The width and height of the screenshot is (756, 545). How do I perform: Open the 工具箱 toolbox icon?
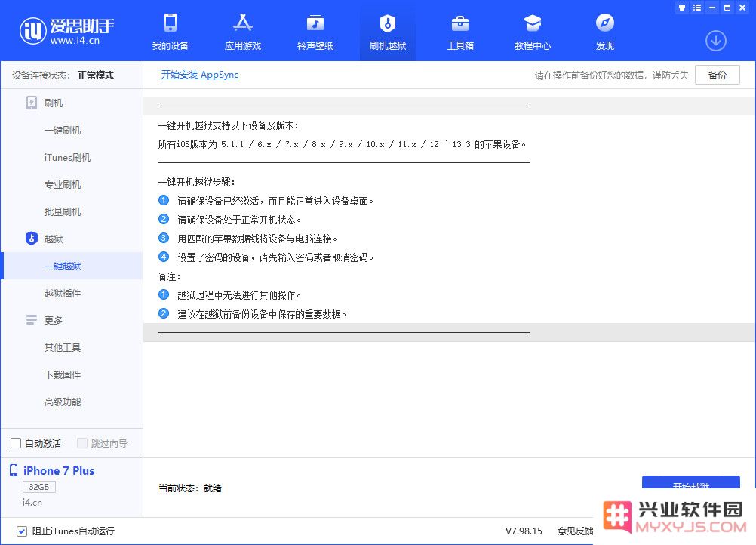point(460,23)
